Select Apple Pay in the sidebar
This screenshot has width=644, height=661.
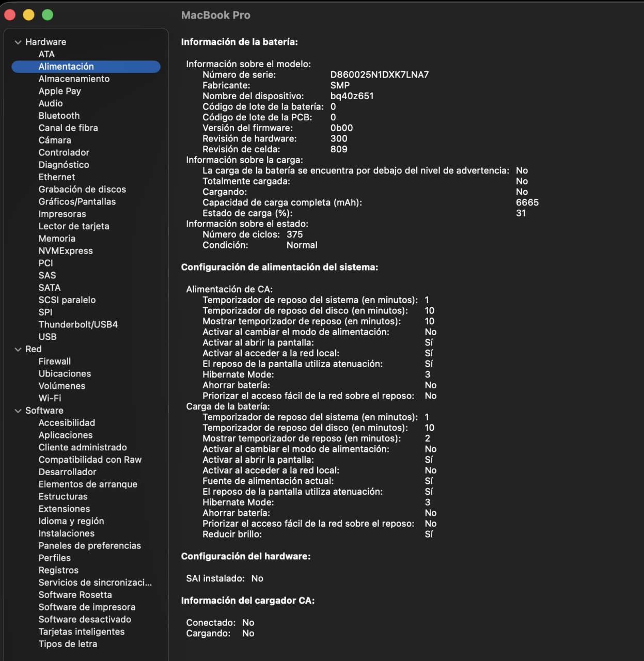(59, 91)
